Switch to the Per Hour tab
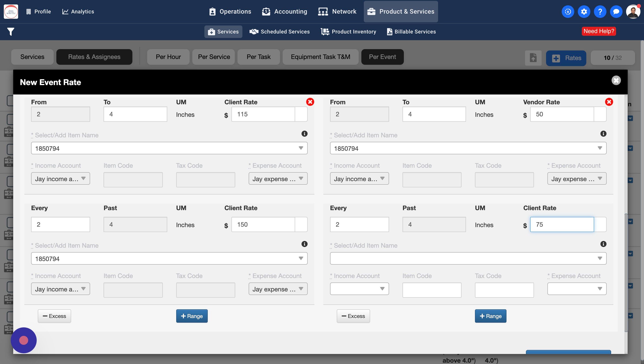 click(x=168, y=57)
